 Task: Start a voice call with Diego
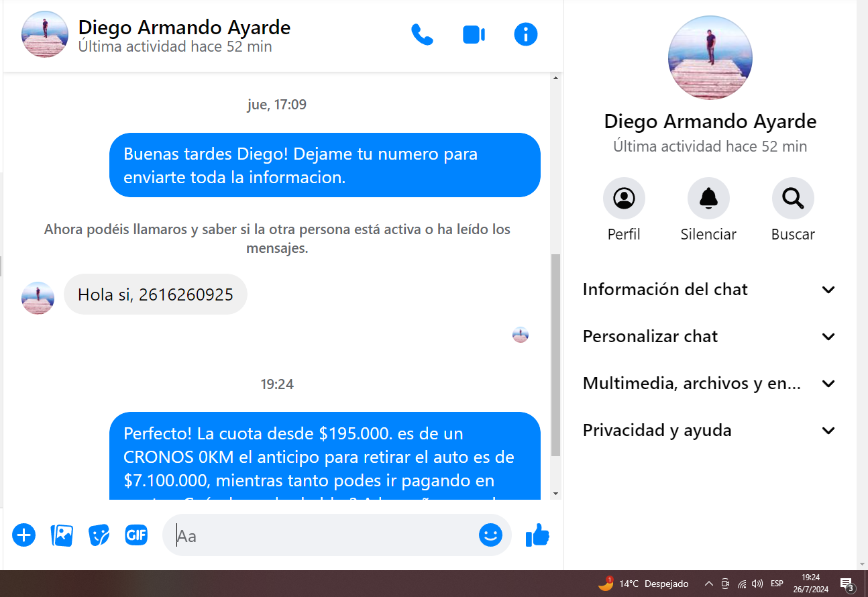tap(422, 34)
